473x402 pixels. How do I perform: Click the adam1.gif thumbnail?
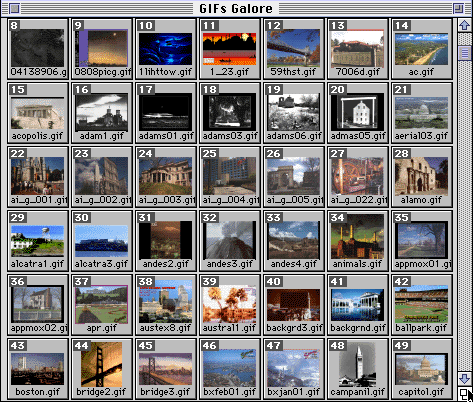(x=102, y=113)
